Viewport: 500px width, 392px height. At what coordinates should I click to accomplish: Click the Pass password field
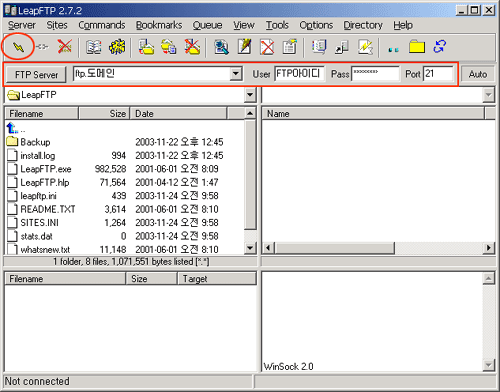[375, 74]
